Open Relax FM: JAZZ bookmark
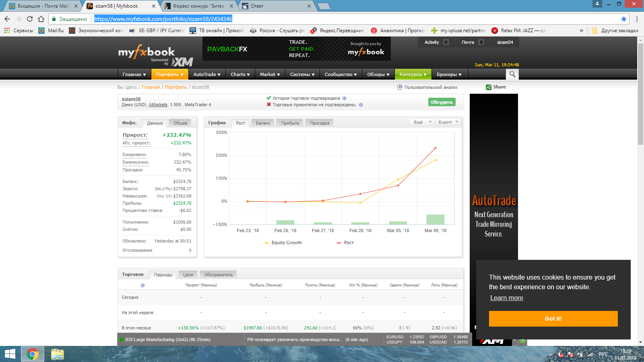The image size is (644, 362). tap(518, 31)
